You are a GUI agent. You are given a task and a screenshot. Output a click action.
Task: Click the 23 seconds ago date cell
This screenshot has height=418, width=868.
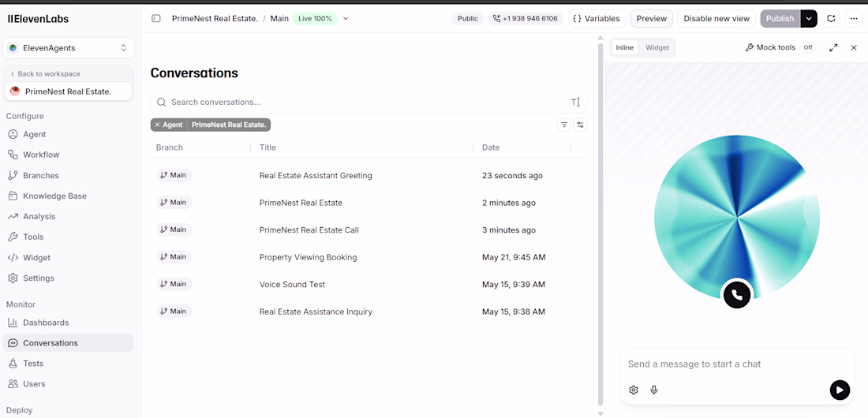(x=512, y=176)
